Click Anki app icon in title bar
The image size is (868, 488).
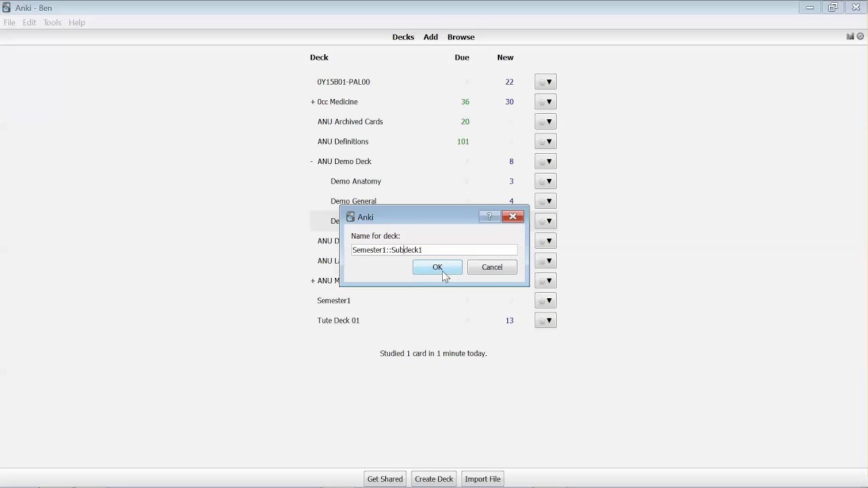pyautogui.click(x=7, y=7)
